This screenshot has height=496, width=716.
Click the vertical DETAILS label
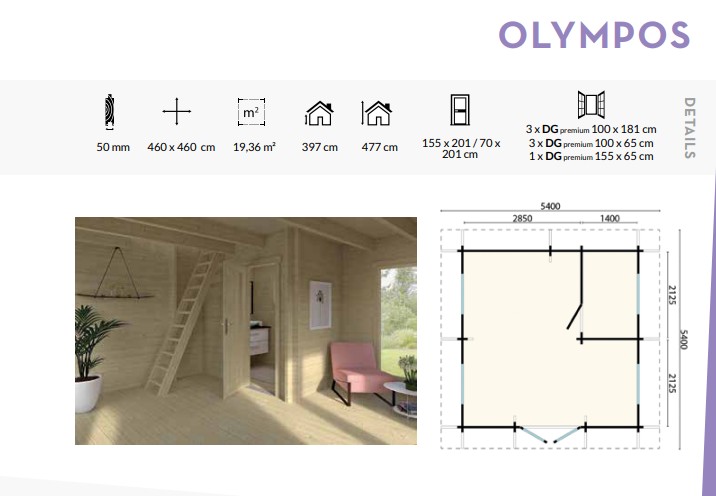tap(690, 128)
